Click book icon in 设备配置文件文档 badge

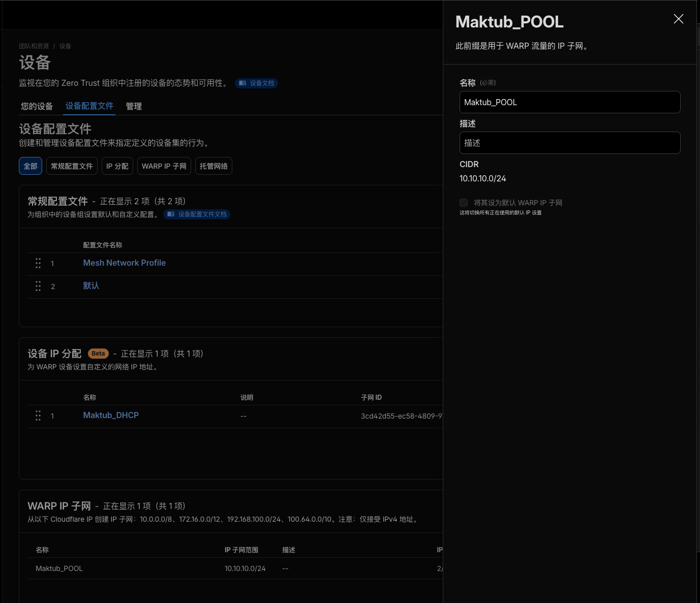point(171,214)
